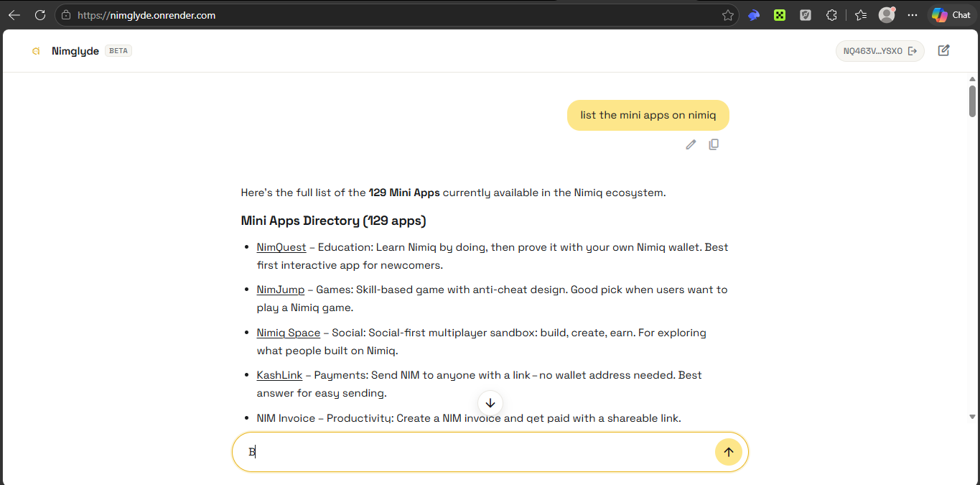Copy the message with the copy icon
The height and width of the screenshot is (485, 980).
714,144
